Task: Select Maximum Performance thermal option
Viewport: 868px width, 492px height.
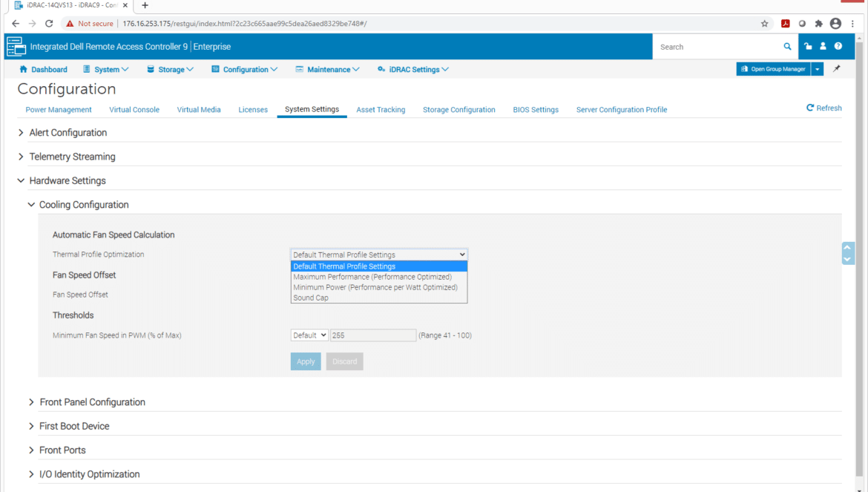Action: 378,277
